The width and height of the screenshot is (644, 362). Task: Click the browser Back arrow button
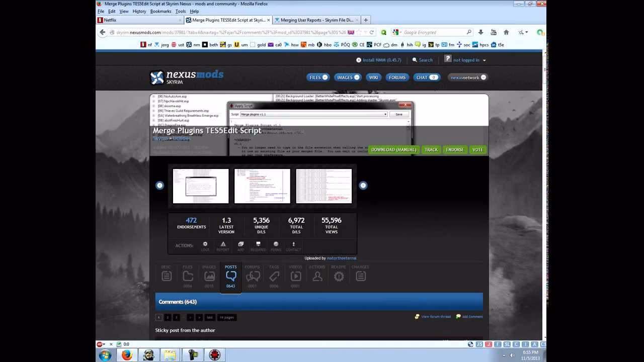coord(103,32)
